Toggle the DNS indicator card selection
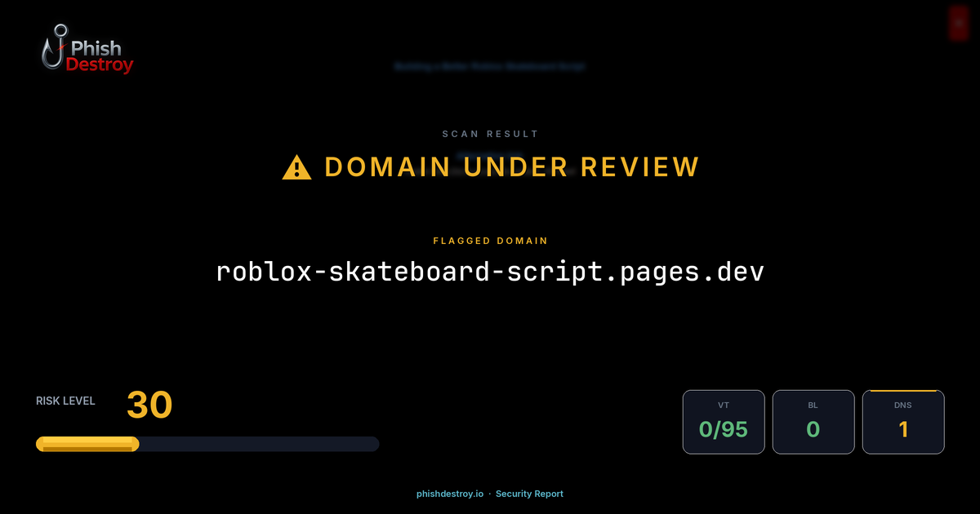This screenshot has width=980, height=514. point(903,422)
